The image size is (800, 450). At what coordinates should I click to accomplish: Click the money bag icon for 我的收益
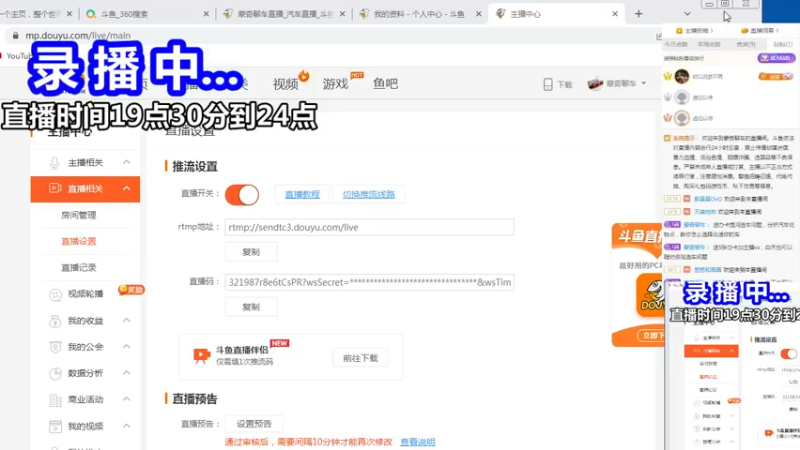pos(55,321)
